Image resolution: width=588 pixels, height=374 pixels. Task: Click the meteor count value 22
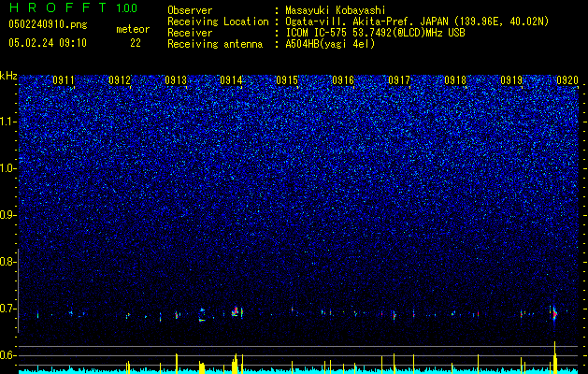[136, 43]
